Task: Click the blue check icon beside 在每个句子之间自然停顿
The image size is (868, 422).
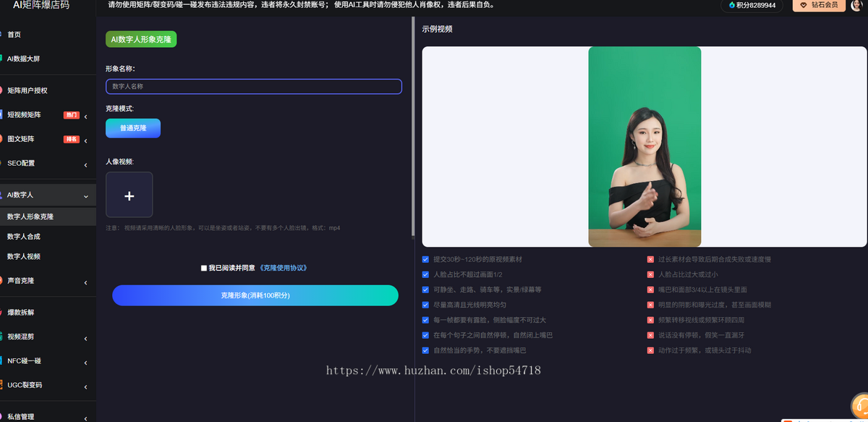Action: [425, 335]
